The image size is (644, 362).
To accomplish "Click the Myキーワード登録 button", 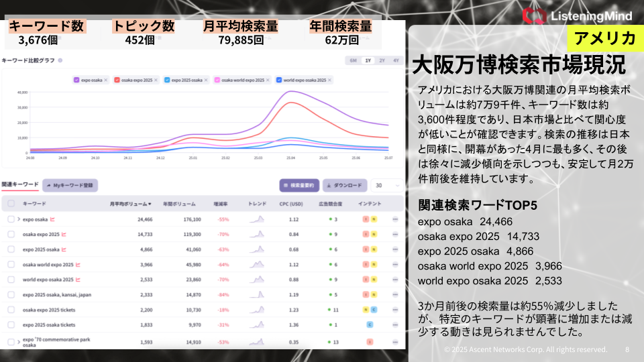I will click(70, 185).
